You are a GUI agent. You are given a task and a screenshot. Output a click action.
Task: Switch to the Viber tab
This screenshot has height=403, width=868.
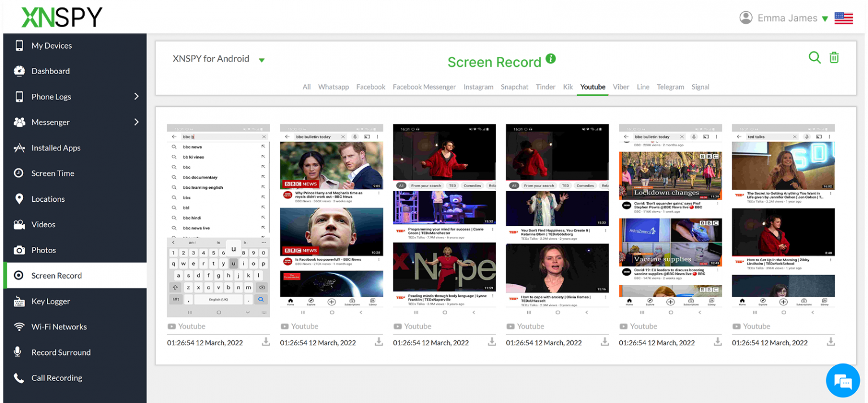click(621, 87)
